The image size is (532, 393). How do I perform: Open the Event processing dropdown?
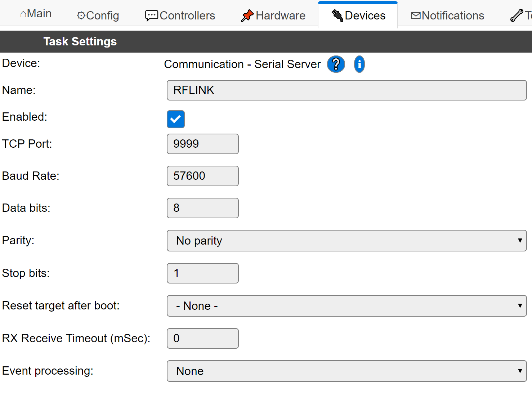pos(347,371)
